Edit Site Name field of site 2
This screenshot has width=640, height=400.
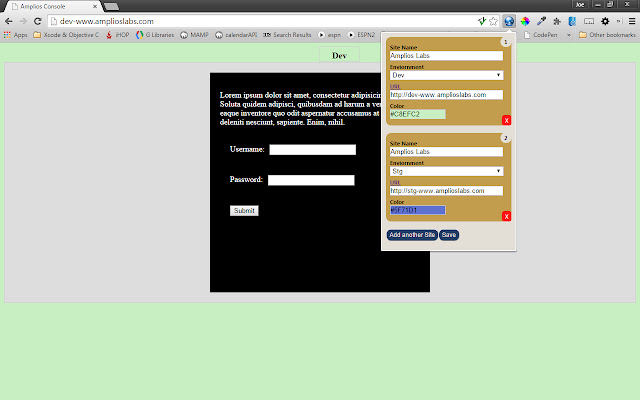[446, 152]
